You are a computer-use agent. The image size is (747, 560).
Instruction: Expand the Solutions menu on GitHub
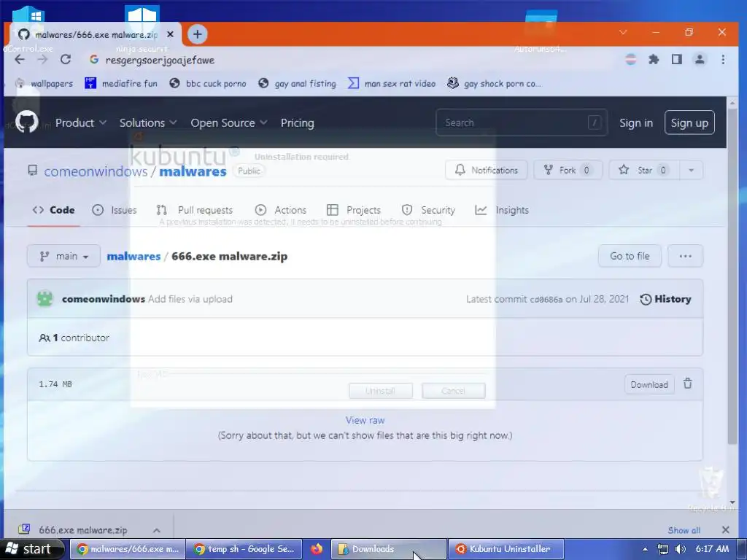pyautogui.click(x=147, y=122)
